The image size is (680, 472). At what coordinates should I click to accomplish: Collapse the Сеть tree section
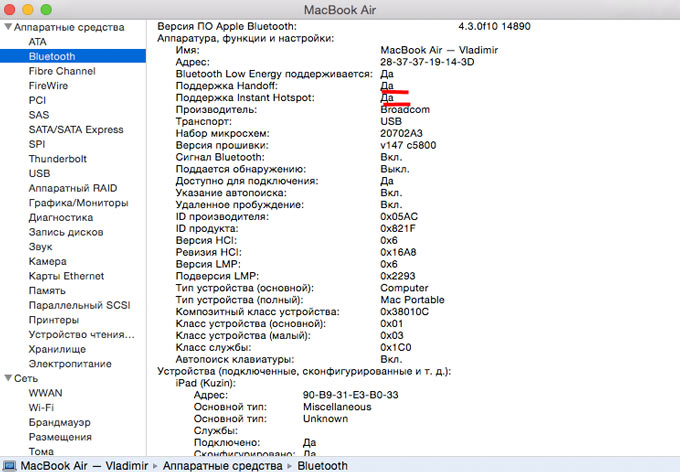[8, 378]
